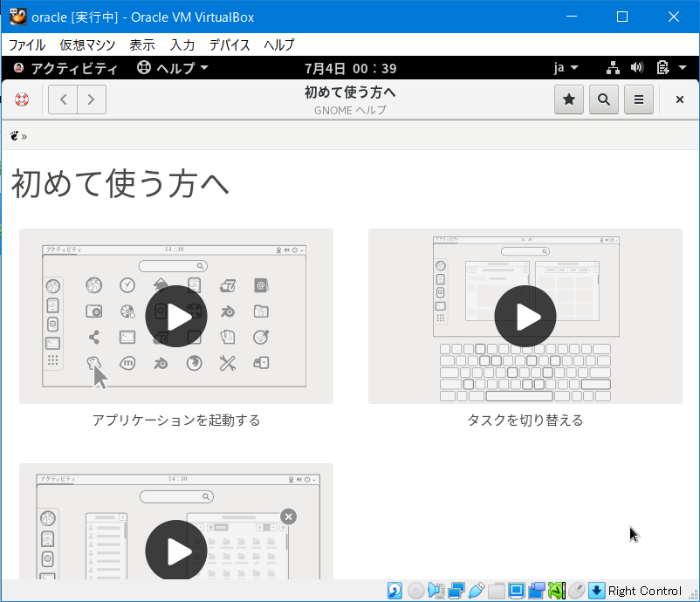Click the optical drive icon in status bar

point(415,591)
